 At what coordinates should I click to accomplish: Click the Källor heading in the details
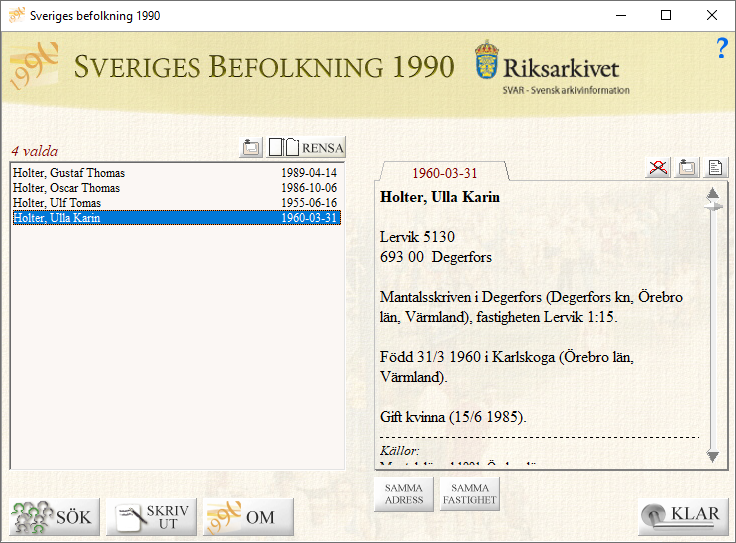coord(399,451)
